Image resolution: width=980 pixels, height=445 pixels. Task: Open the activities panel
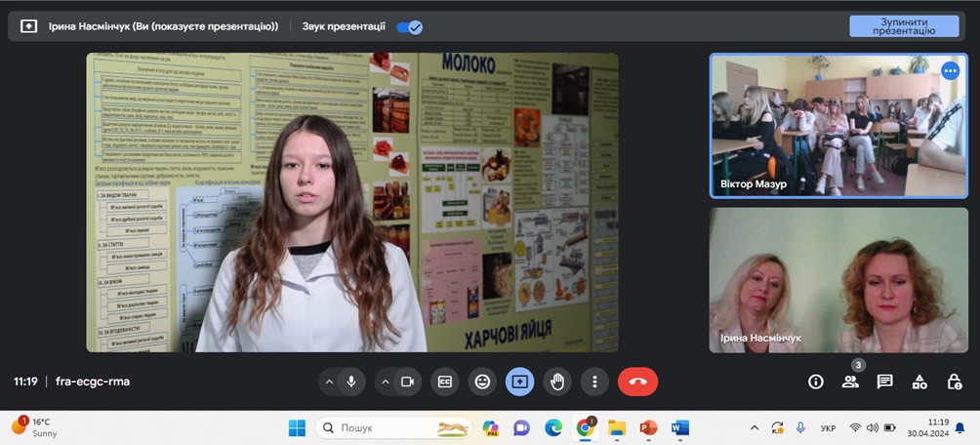(919, 382)
